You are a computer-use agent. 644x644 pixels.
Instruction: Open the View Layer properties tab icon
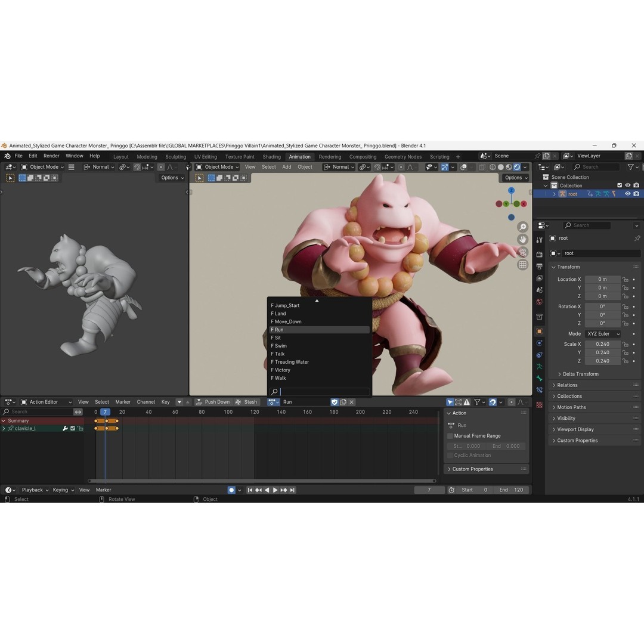click(539, 278)
